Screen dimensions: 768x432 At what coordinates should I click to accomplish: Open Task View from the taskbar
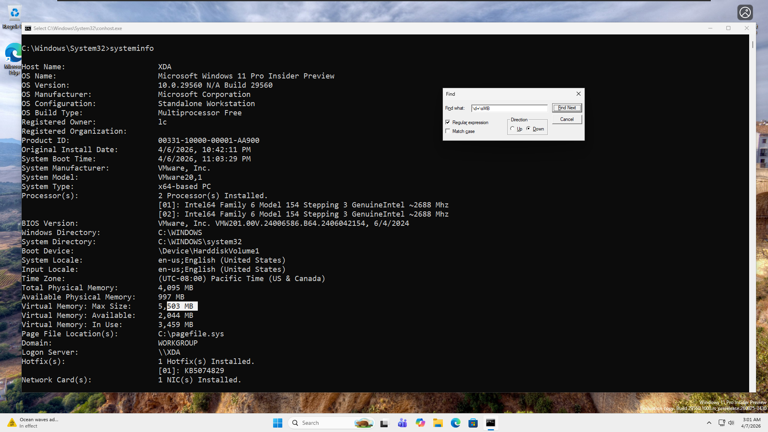(x=384, y=423)
